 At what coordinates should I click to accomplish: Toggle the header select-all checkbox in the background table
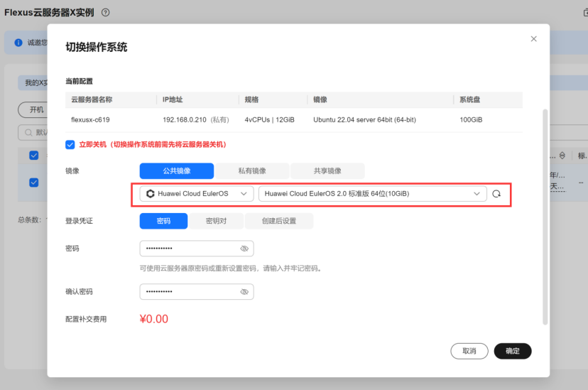coord(34,156)
